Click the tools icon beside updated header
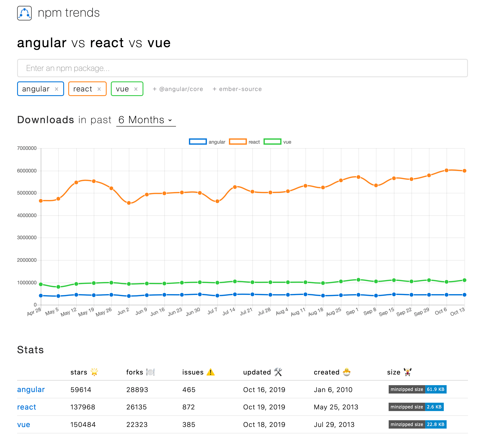This screenshot has width=488, height=448. [278, 372]
